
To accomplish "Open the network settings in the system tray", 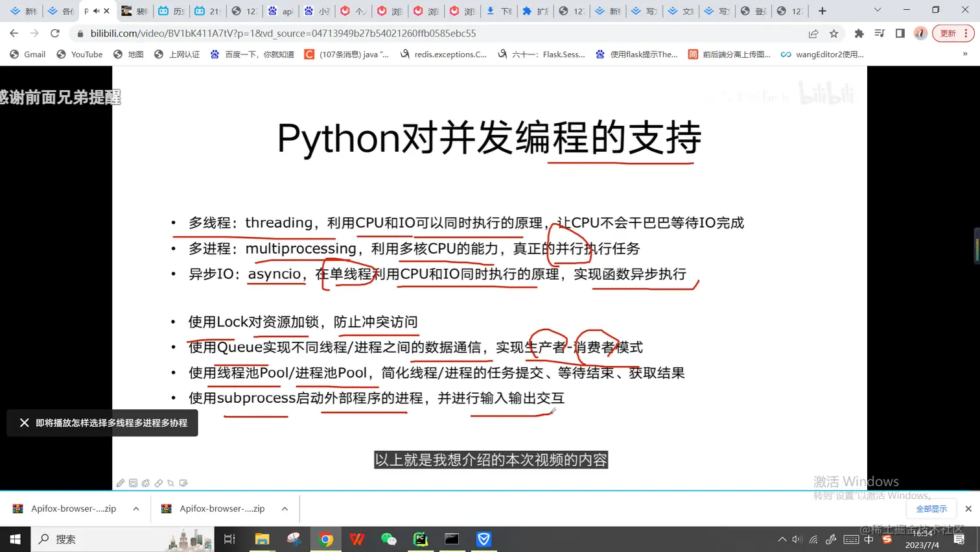I will [813, 540].
